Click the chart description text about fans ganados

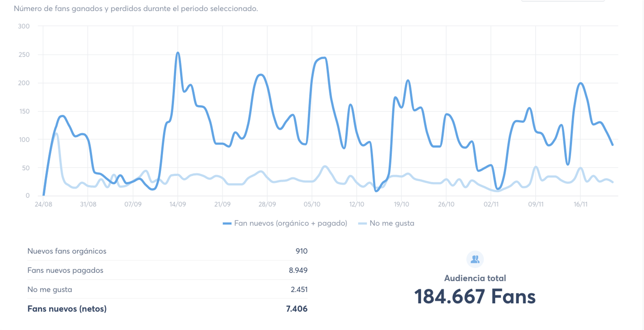pyautogui.click(x=136, y=8)
